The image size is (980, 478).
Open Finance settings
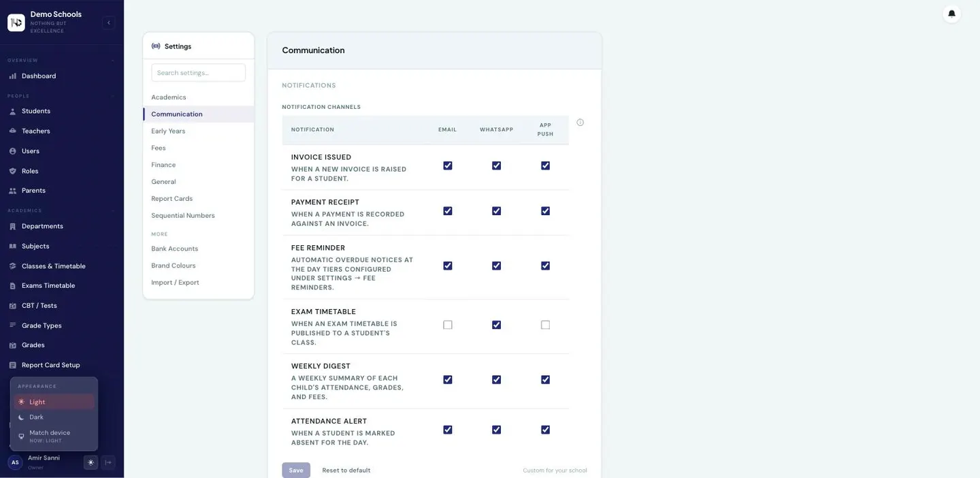(199, 165)
